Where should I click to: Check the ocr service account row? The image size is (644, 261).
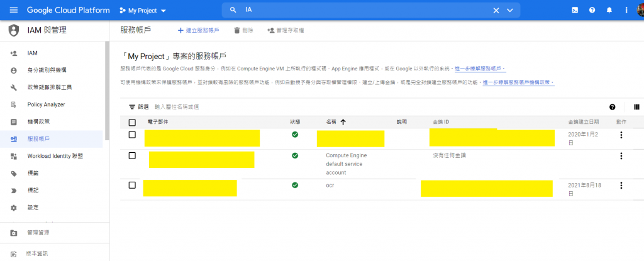(x=132, y=185)
